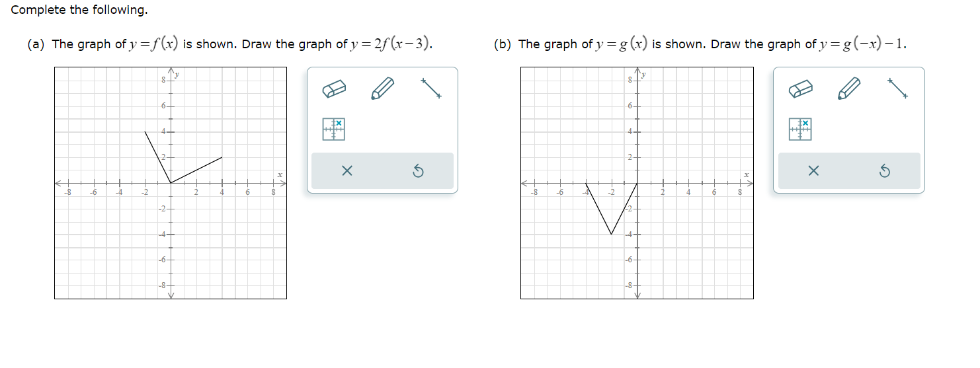Click the point (-2, 4) endpoint on graph (a)
Image resolution: width=980 pixels, height=368 pixels.
[145, 131]
